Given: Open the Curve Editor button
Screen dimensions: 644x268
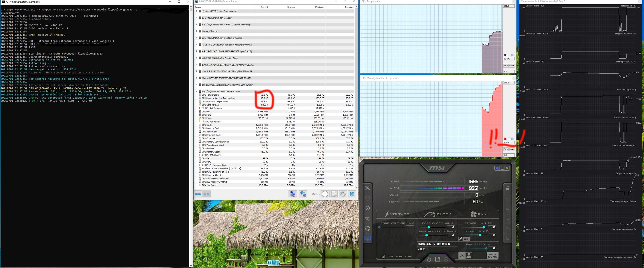Looking at the screenshot, I should 396,256.
